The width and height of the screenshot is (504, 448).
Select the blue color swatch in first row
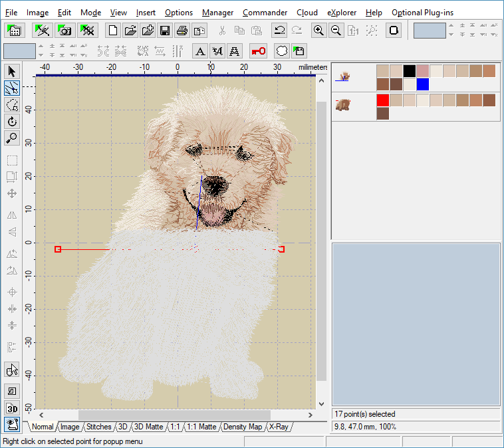(423, 84)
